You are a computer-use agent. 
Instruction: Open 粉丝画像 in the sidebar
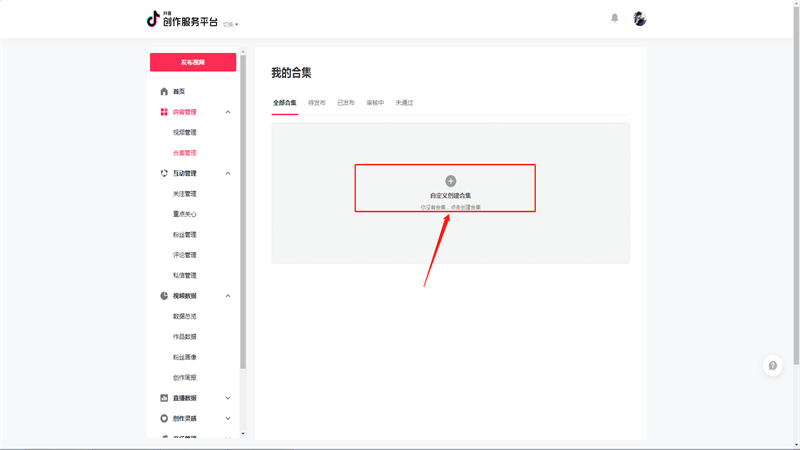185,357
